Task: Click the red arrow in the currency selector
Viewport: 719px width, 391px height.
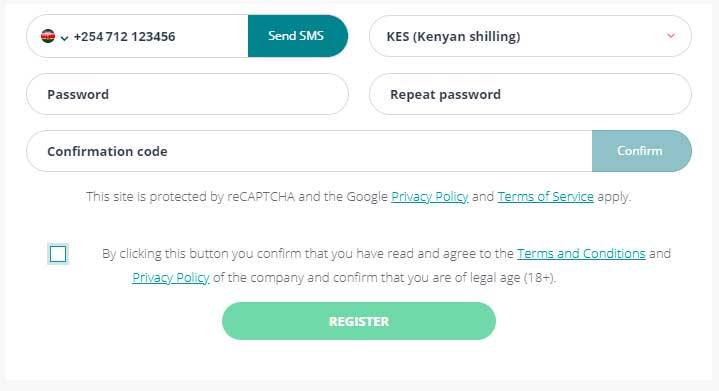Action: click(671, 36)
